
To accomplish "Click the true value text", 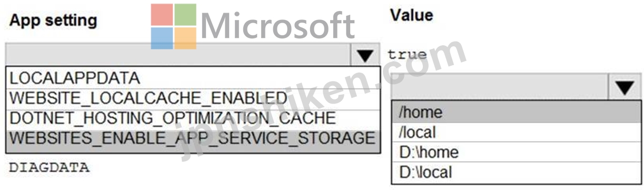I will (x=407, y=55).
